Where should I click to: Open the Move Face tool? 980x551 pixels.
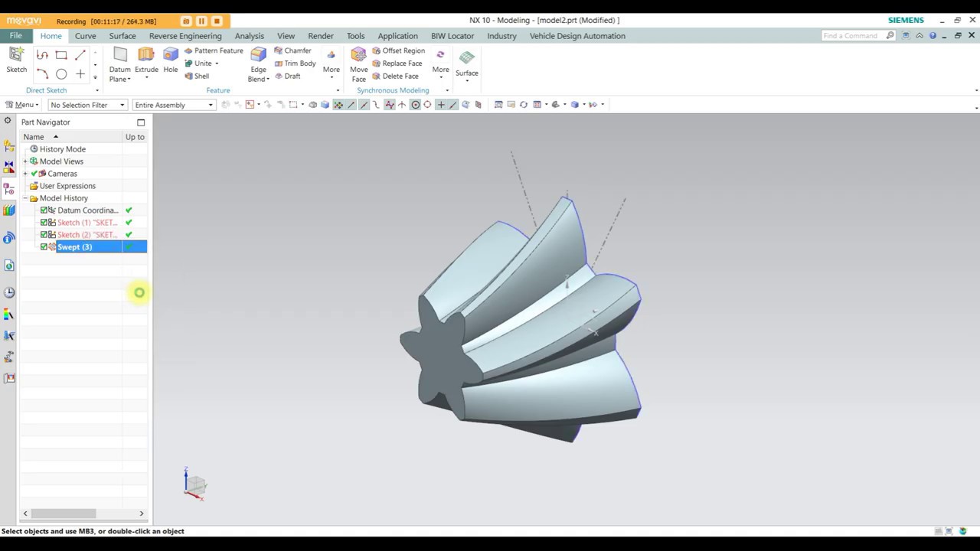[358, 64]
